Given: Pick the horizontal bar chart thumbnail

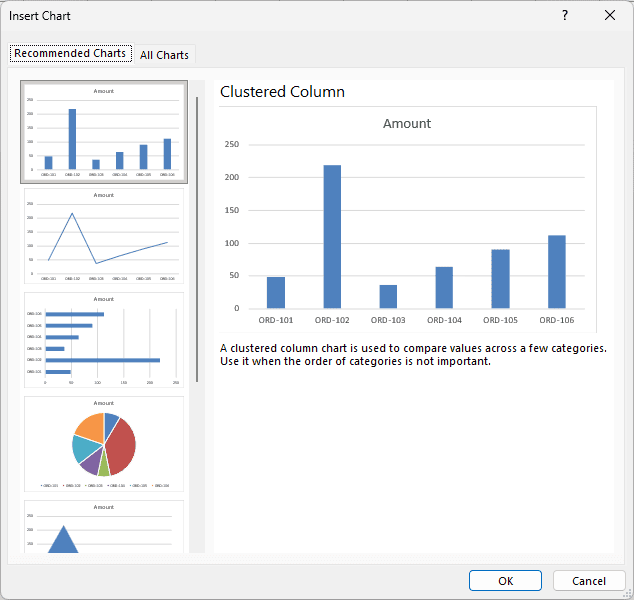Looking at the screenshot, I should pyautogui.click(x=104, y=340).
